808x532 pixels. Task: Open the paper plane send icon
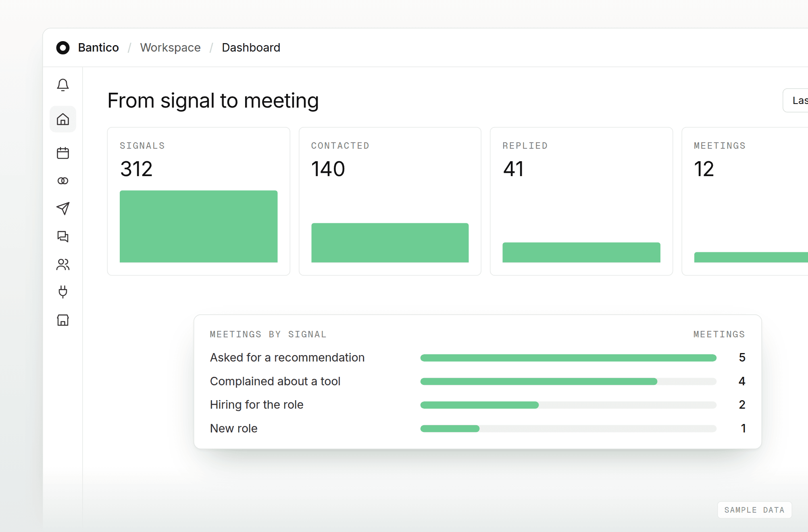point(63,208)
